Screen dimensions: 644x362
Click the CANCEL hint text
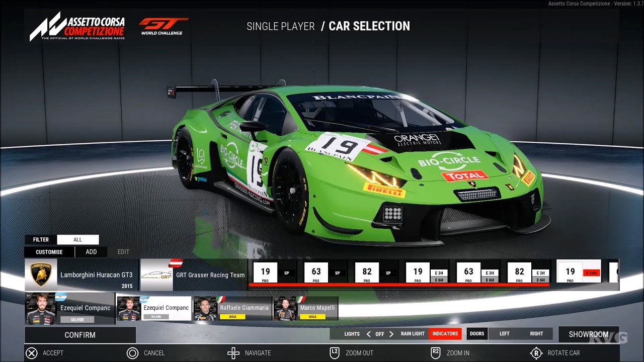tap(154, 353)
